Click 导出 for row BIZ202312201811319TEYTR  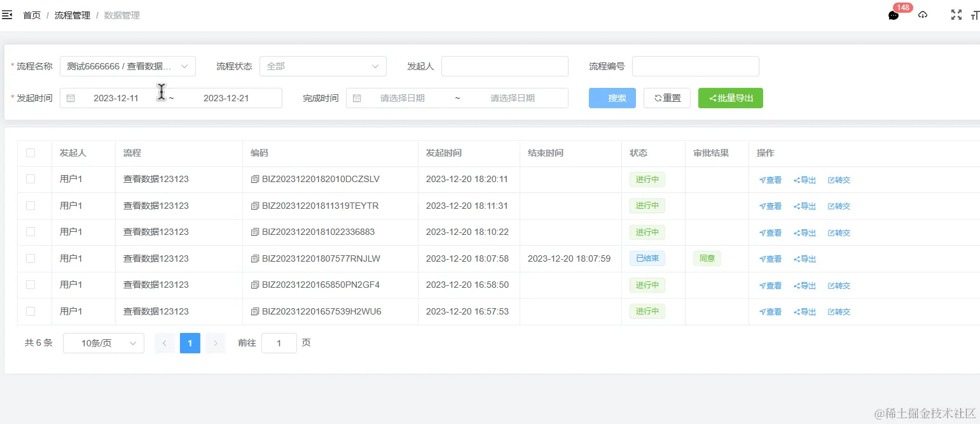[x=805, y=206]
